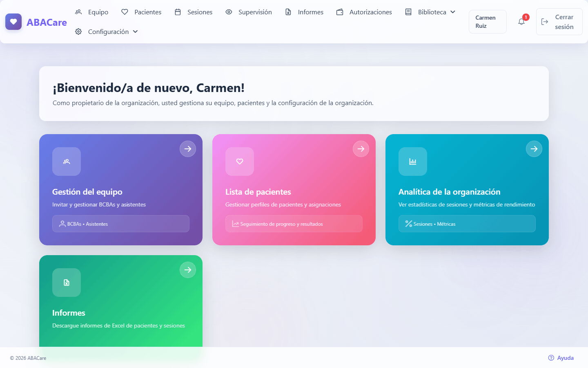588x368 pixels.
Task: Open the Ayuda help link
Action: (x=561, y=358)
